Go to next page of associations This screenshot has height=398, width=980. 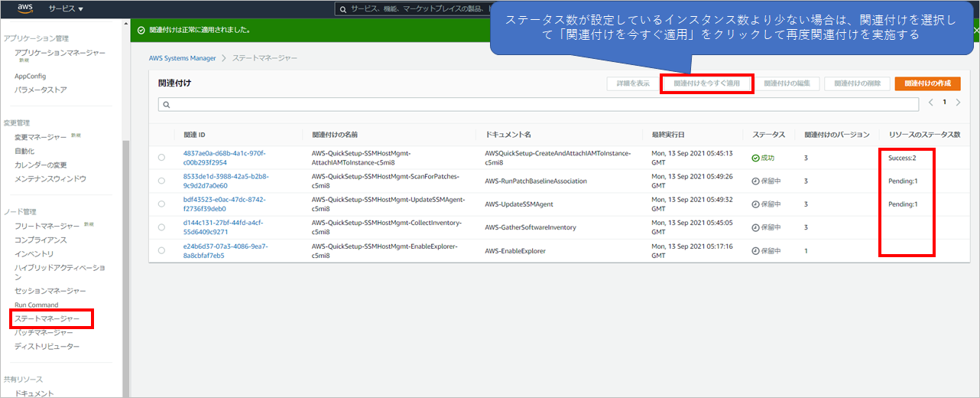coord(959,102)
